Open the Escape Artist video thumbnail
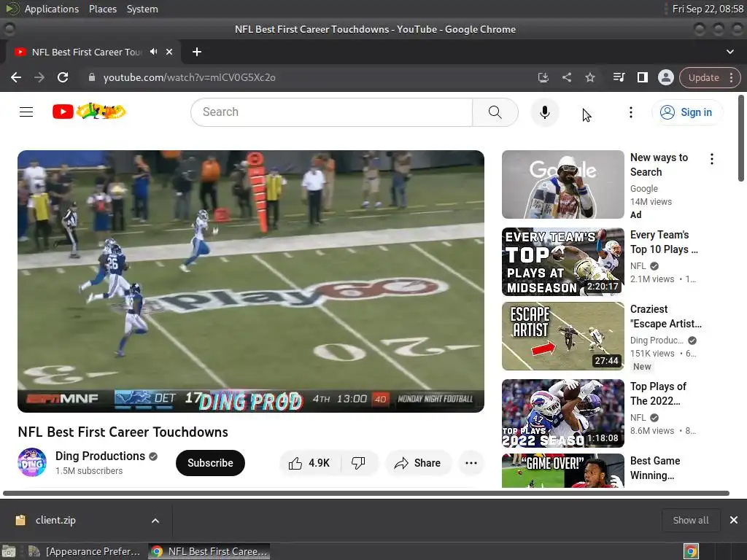The height and width of the screenshot is (560, 747). [x=562, y=336]
